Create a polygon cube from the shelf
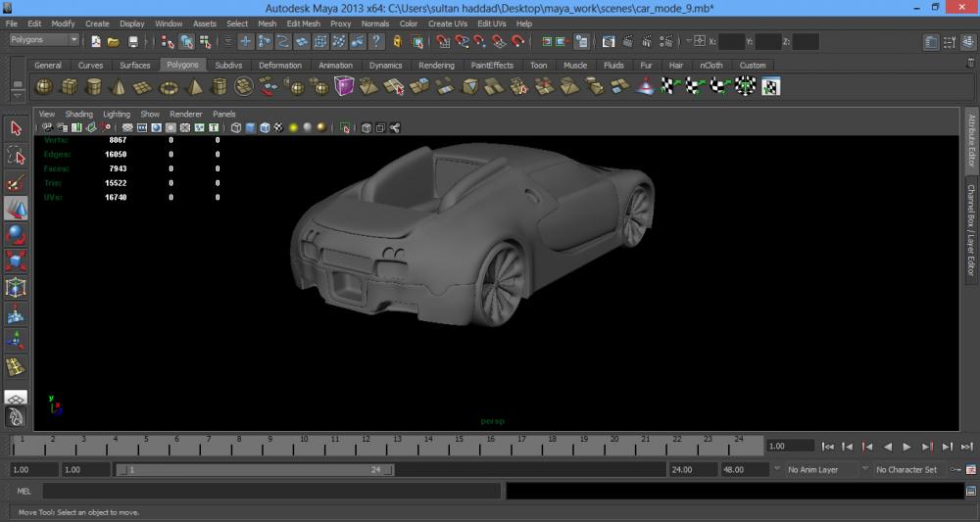Image resolution: width=980 pixels, height=522 pixels. pyautogui.click(x=69, y=87)
